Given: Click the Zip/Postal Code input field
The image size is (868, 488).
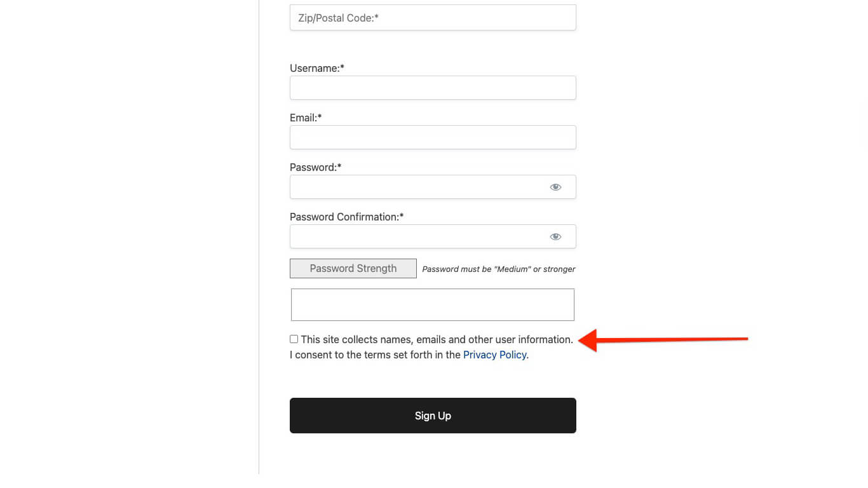Looking at the screenshot, I should point(433,17).
